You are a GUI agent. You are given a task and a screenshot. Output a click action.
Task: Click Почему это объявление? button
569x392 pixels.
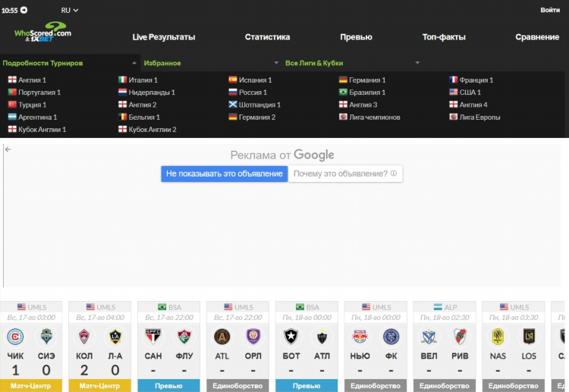pos(345,174)
